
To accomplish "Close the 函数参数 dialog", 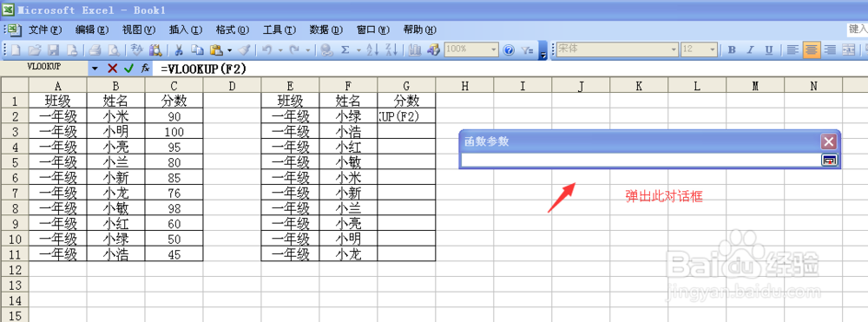I will coord(829,142).
